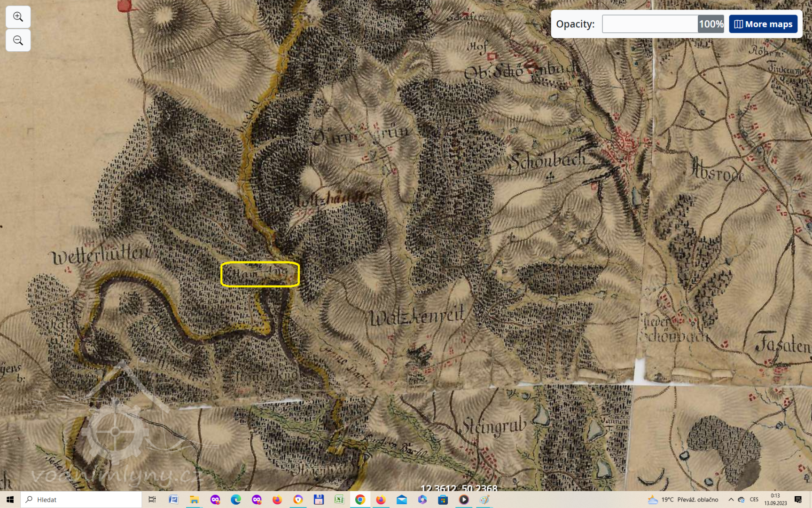This screenshot has height=508, width=812.
Task: Open Paint from the taskbar
Action: 484,500
